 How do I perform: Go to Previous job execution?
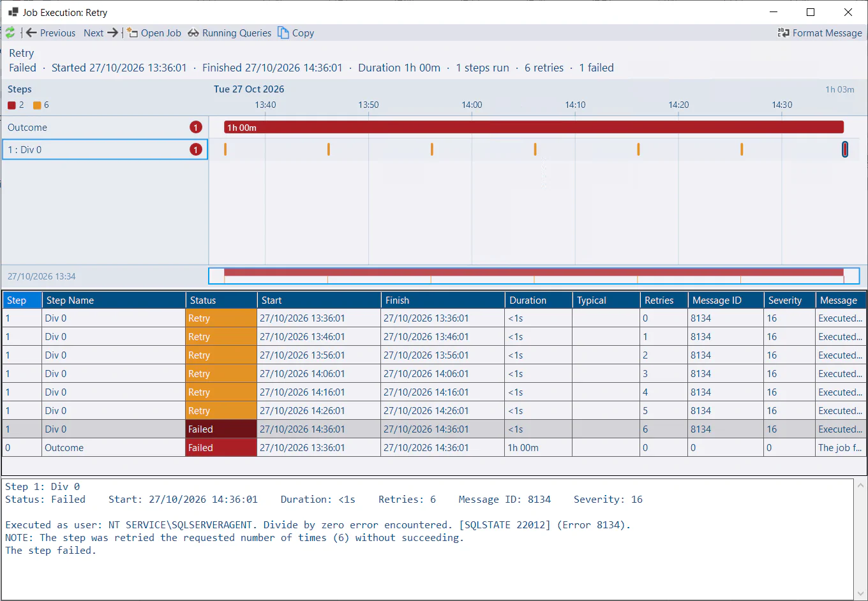pyautogui.click(x=50, y=33)
